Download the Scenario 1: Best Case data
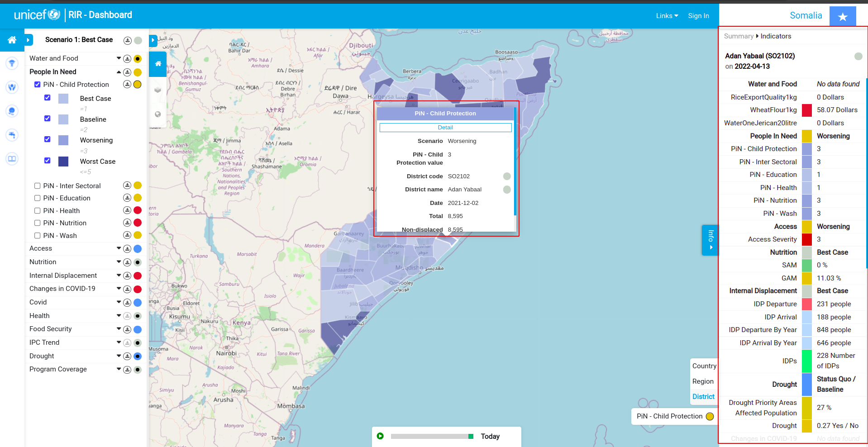 (128, 41)
